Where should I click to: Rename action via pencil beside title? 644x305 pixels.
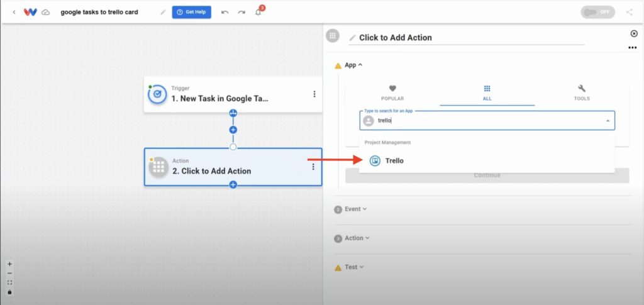[352, 38]
